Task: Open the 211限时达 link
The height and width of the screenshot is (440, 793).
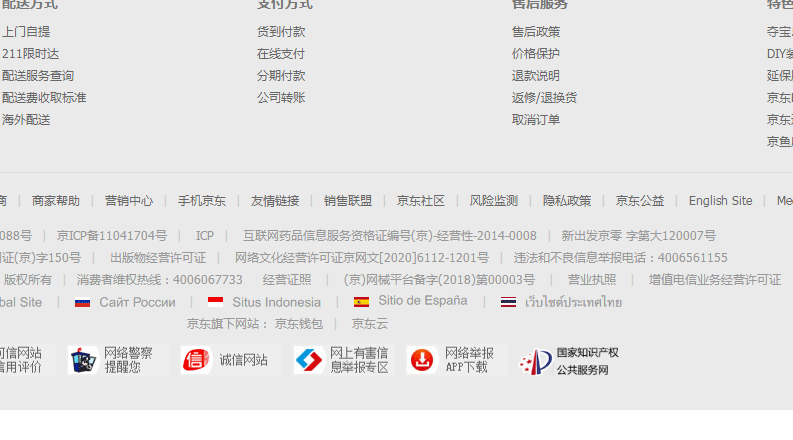Action: [x=30, y=54]
